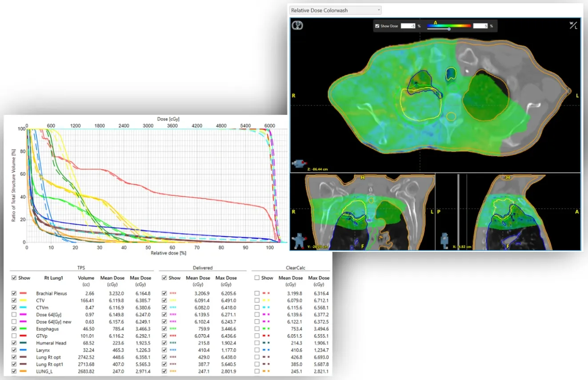
Task: Click the red patient orientation figure in axial view
Action: (298, 163)
